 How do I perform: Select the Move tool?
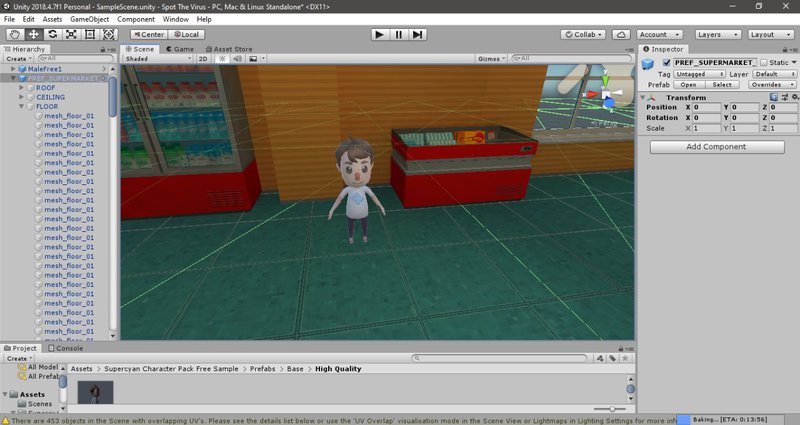point(34,34)
